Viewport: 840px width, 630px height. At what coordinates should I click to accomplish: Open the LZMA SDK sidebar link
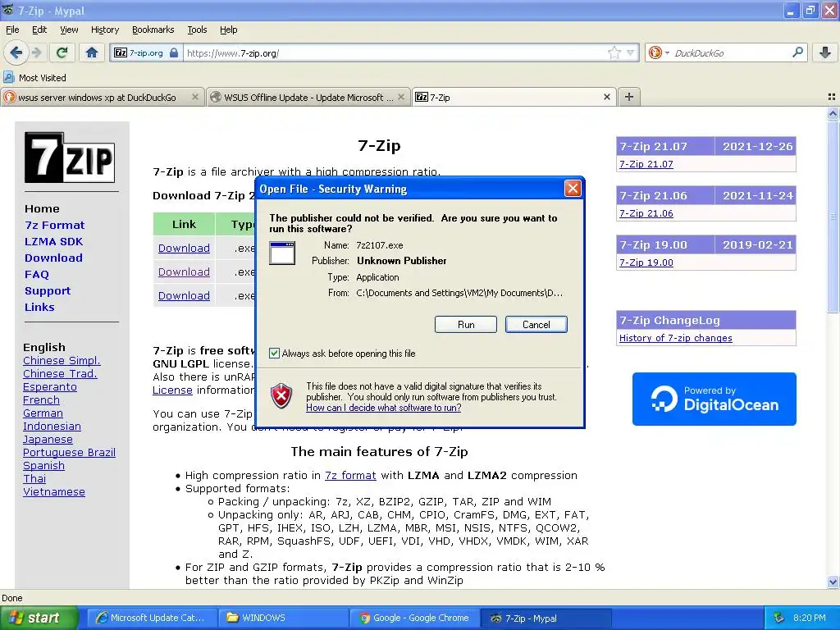click(53, 242)
